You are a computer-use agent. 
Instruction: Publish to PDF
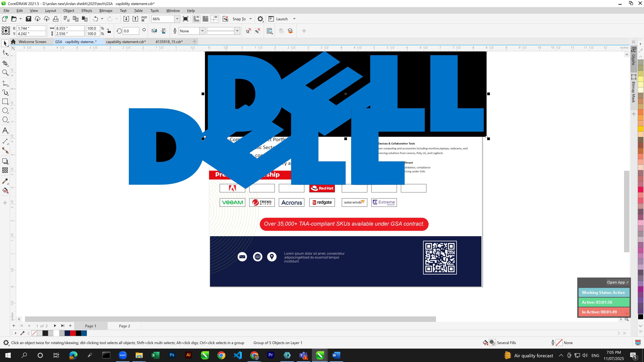[144, 19]
